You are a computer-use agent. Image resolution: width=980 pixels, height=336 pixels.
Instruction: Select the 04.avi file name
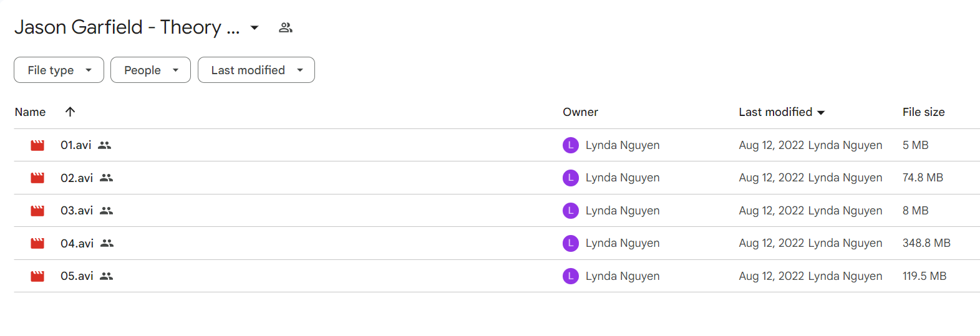pos(77,243)
